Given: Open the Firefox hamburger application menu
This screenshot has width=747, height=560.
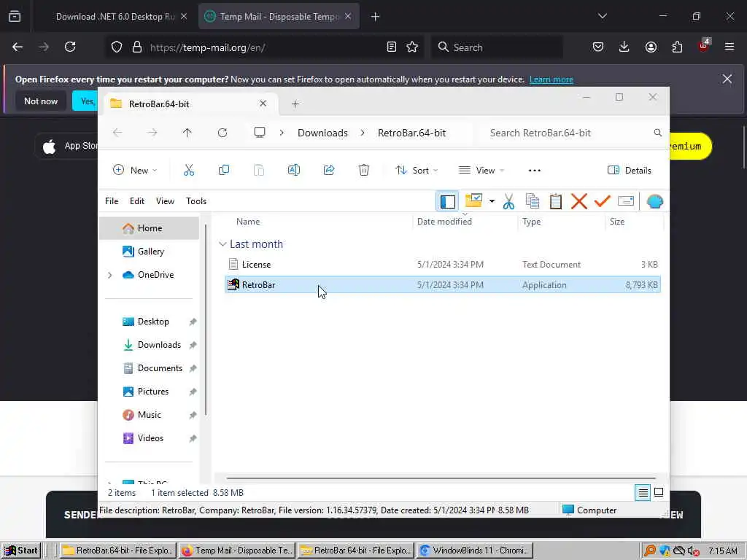Looking at the screenshot, I should click(729, 47).
